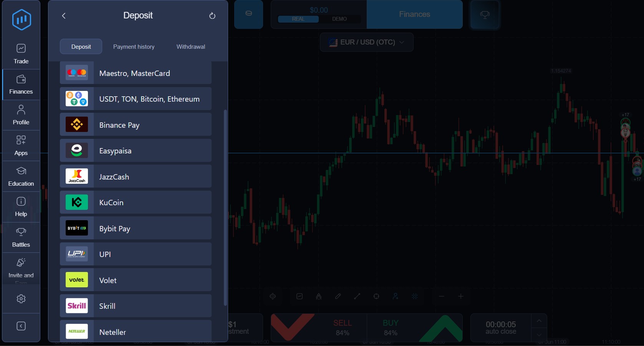Click the Binance Pay logo icon
This screenshot has height=346, width=644.
[77, 124]
